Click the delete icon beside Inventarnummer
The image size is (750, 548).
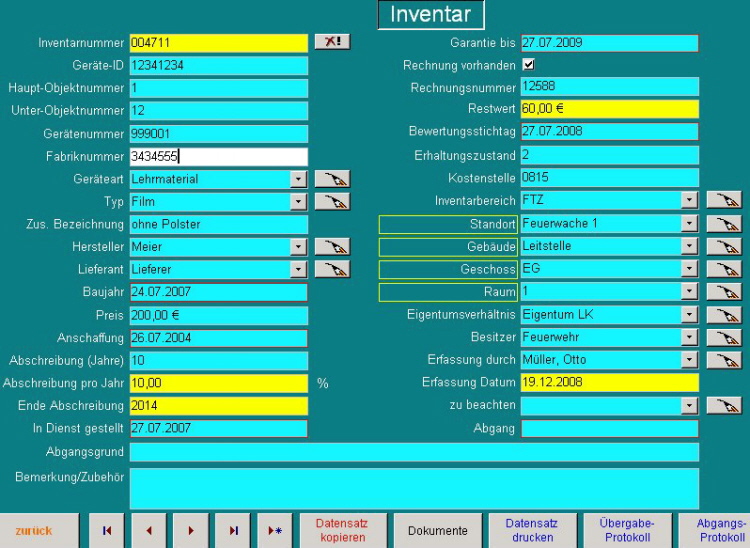point(332,42)
